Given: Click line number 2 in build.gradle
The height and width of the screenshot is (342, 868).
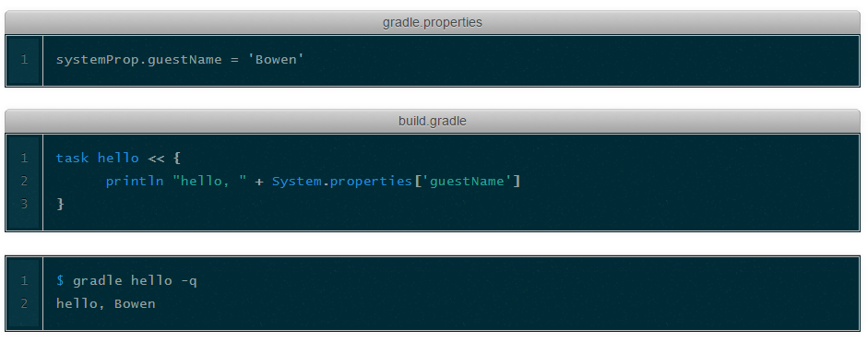Looking at the screenshot, I should [x=24, y=181].
